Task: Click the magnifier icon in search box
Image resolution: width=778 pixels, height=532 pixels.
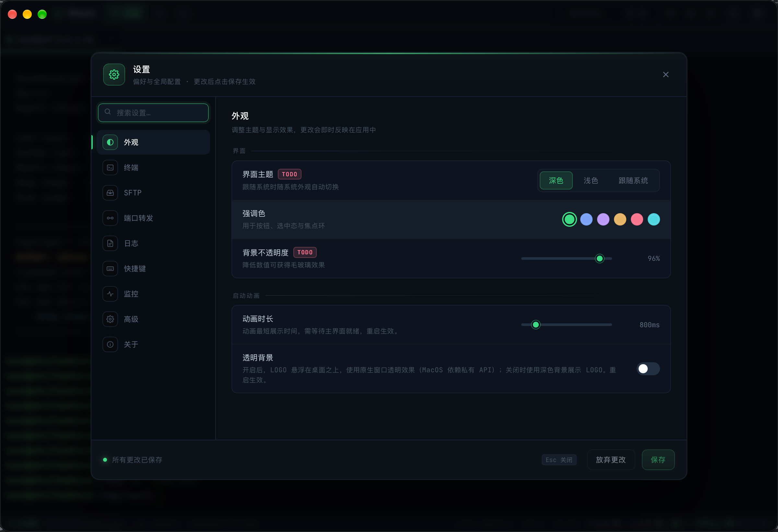Action: pyautogui.click(x=108, y=112)
